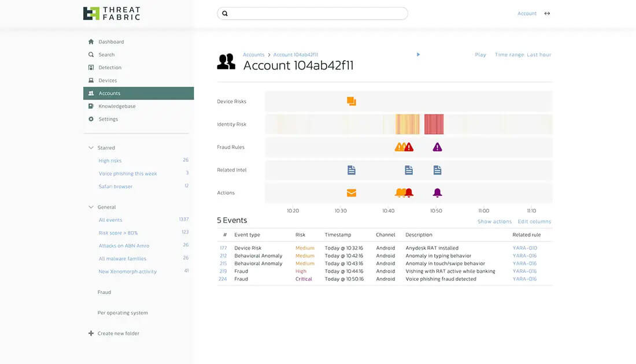Click the plus icon for new folder
Image resolution: width=636 pixels, height=364 pixels.
point(91,333)
